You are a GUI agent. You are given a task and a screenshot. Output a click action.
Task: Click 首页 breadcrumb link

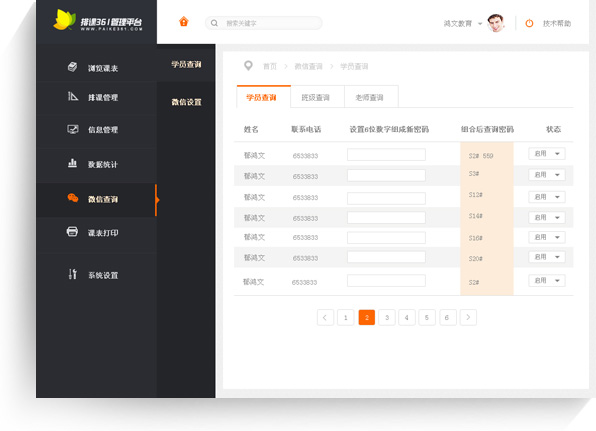pyautogui.click(x=270, y=67)
